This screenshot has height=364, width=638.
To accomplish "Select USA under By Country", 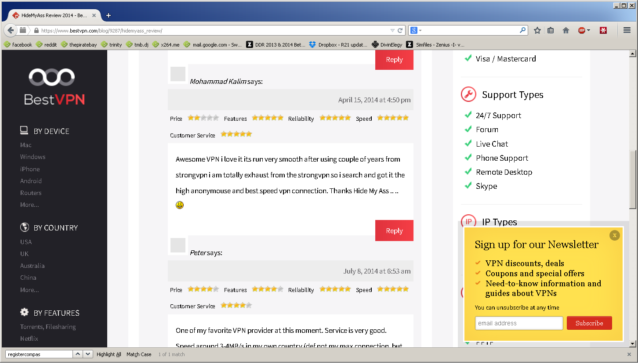I will point(26,242).
